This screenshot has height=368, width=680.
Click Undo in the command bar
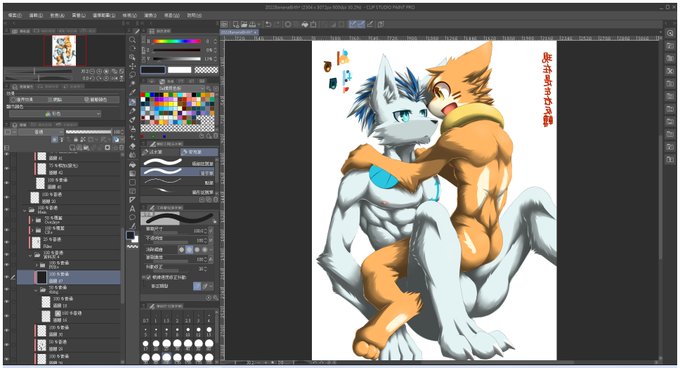[x=268, y=24]
